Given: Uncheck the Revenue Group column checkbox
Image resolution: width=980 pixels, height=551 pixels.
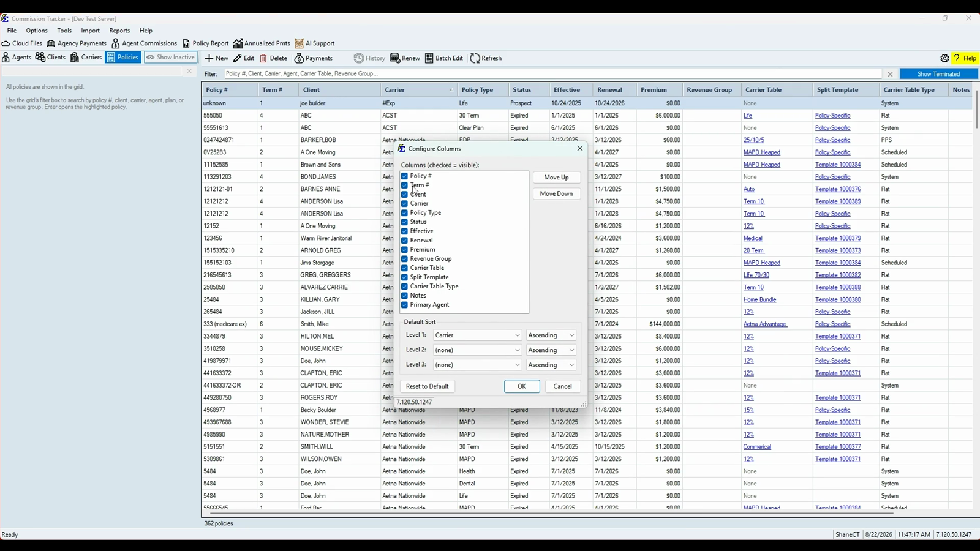Looking at the screenshot, I should pos(404,258).
